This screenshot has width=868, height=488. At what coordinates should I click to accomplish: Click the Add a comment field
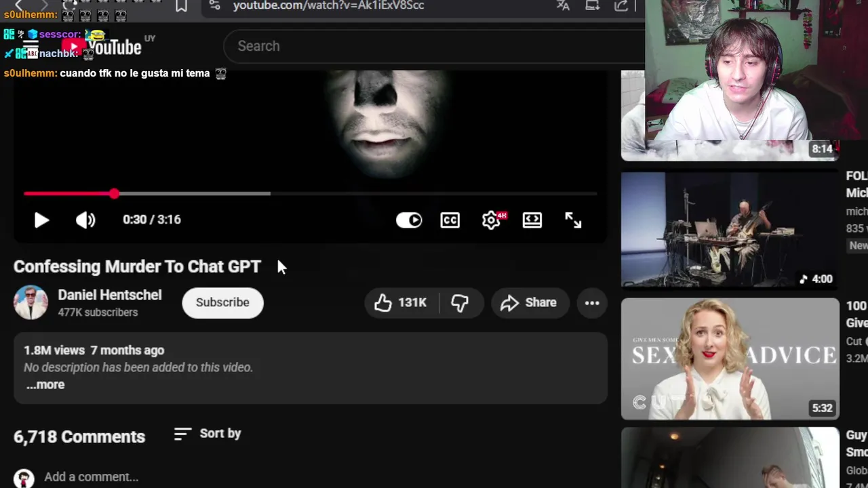click(x=92, y=476)
